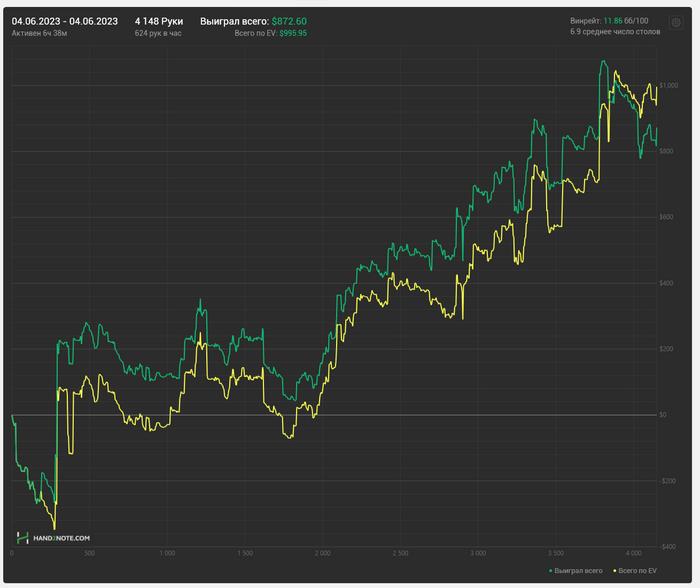Click the 2 000 hands x-axis label
This screenshot has height=588, width=700.
click(322, 553)
